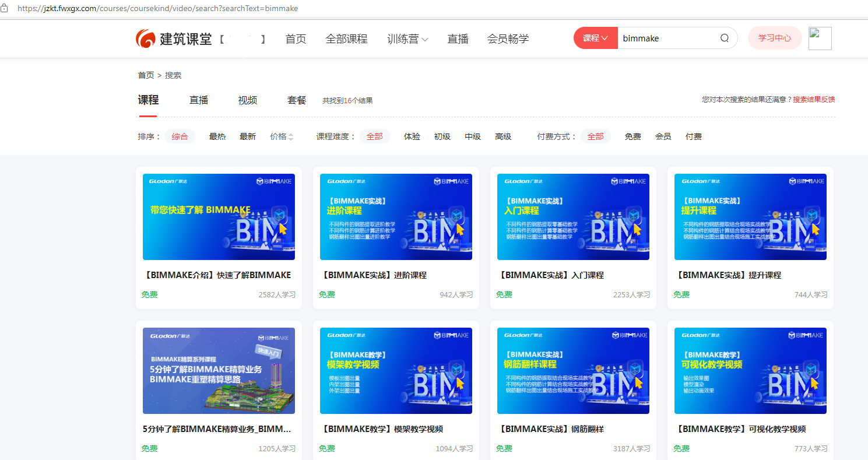The width and height of the screenshot is (868, 460).
Task: Click the 学习中心 button
Action: pyautogui.click(x=775, y=38)
